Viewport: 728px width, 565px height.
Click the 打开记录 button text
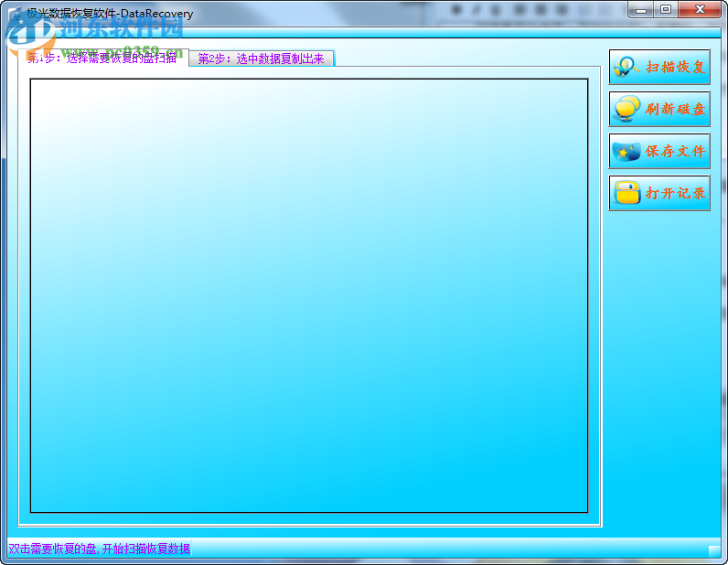676,193
